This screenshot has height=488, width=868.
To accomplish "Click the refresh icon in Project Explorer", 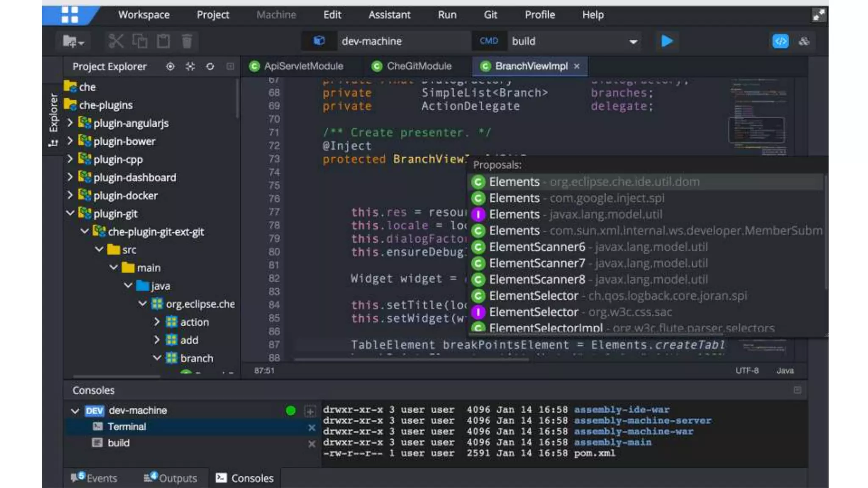I will coord(210,67).
